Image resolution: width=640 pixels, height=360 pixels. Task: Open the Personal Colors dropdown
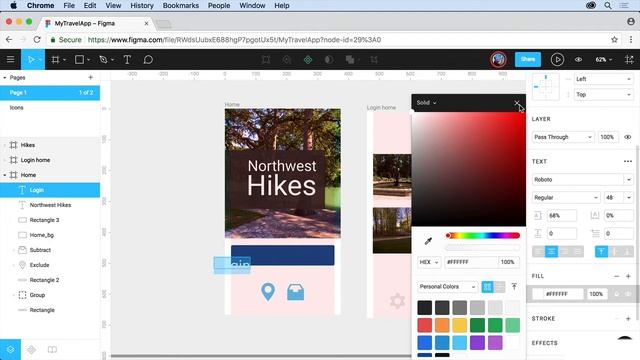pyautogui.click(x=447, y=287)
